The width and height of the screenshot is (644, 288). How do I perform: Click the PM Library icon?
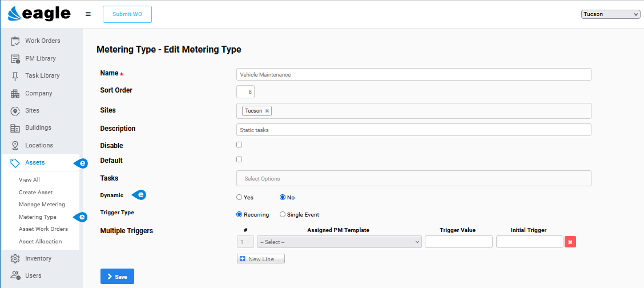pyautogui.click(x=15, y=58)
